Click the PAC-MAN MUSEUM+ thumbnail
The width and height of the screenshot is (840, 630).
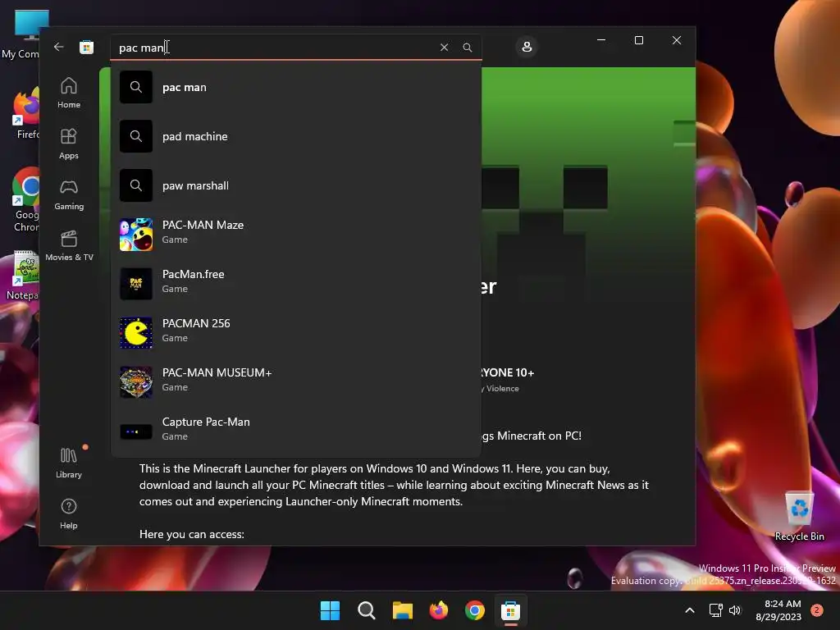(136, 382)
